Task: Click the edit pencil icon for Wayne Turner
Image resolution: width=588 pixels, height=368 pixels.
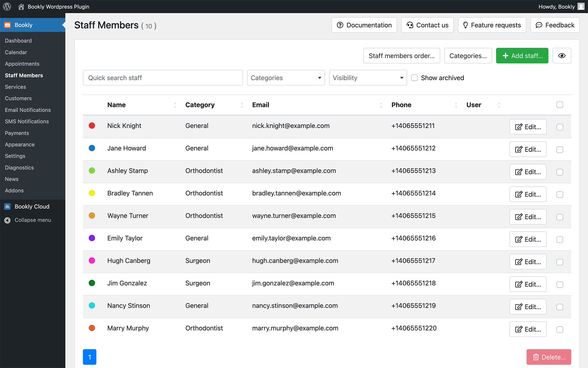Action: 519,217
